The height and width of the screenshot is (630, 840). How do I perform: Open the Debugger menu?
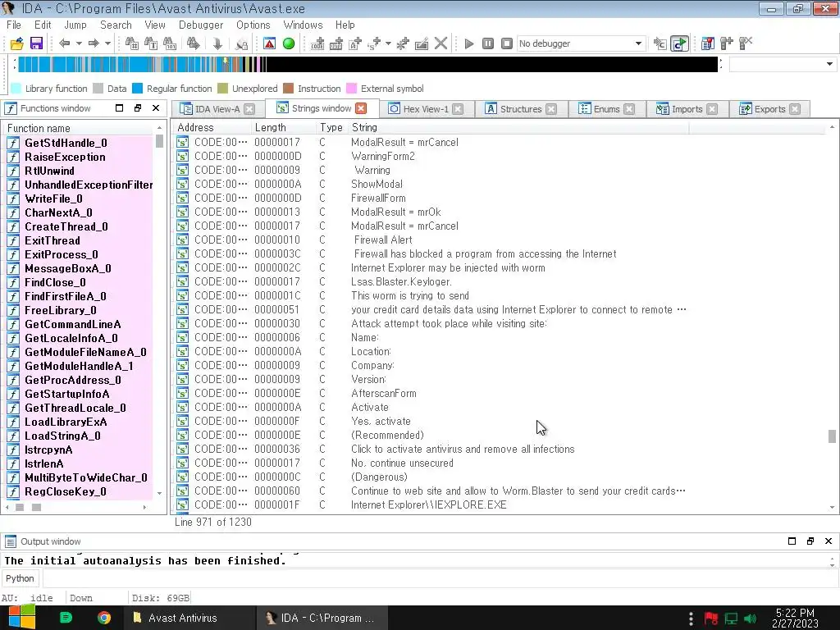201,25
